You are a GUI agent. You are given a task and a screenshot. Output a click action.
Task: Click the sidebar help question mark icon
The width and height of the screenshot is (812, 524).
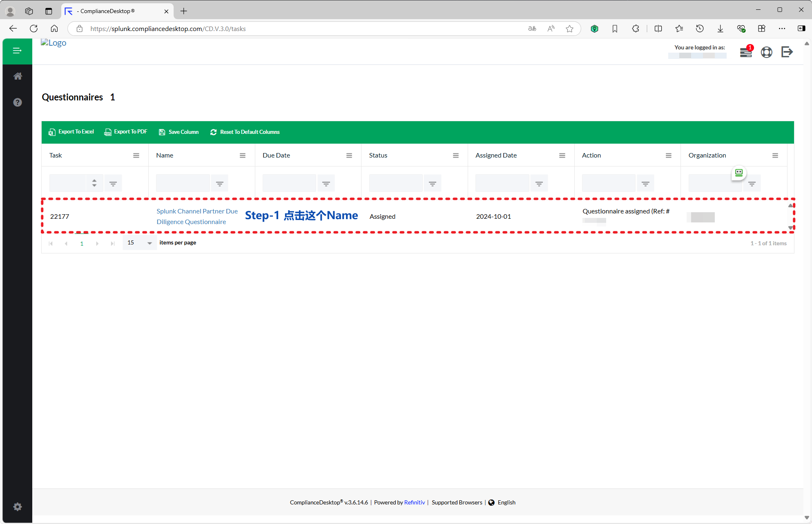18,102
